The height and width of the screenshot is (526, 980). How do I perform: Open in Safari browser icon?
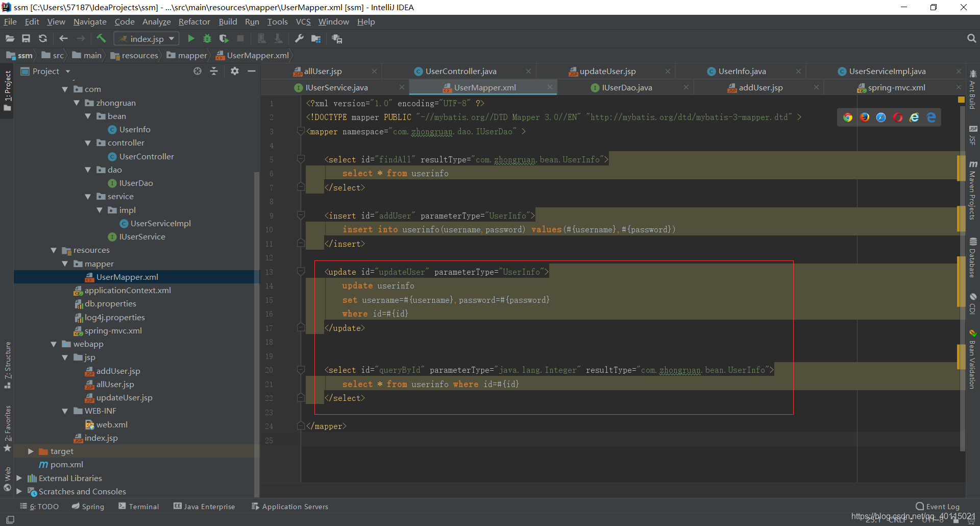pos(881,117)
